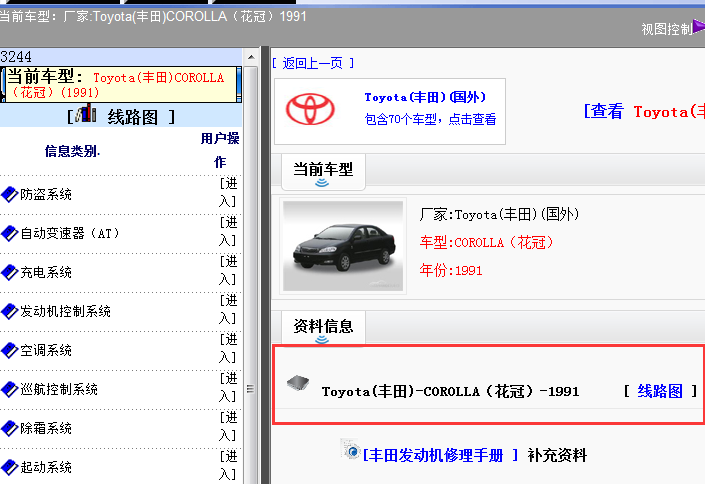Click the yellow 当前车型 box in left panel
This screenshot has width=705, height=484.
point(121,85)
